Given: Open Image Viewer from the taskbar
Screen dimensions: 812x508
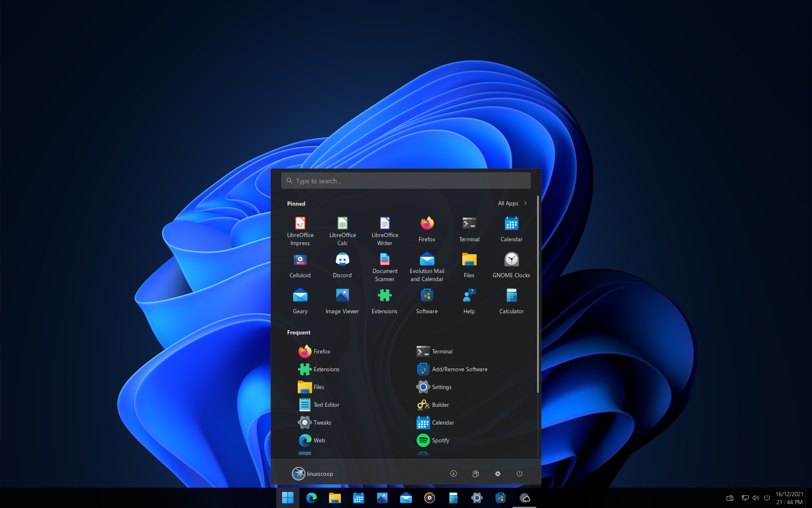Looking at the screenshot, I should point(382,498).
